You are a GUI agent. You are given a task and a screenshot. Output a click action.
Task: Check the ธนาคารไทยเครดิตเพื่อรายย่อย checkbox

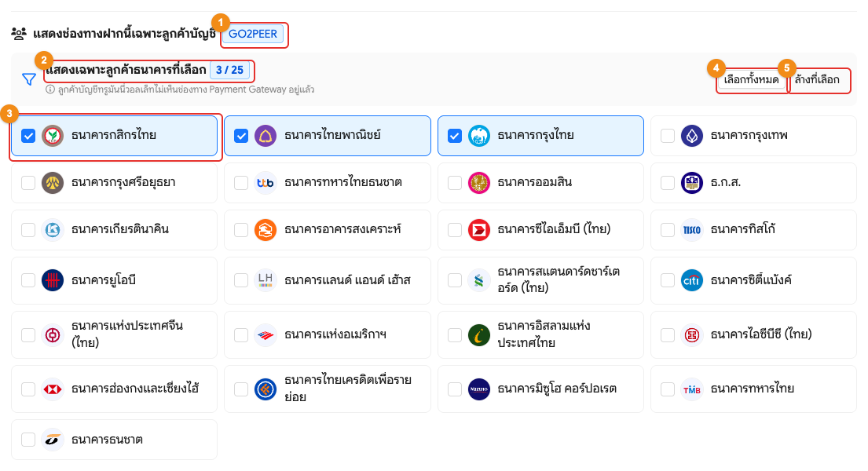[241, 389]
